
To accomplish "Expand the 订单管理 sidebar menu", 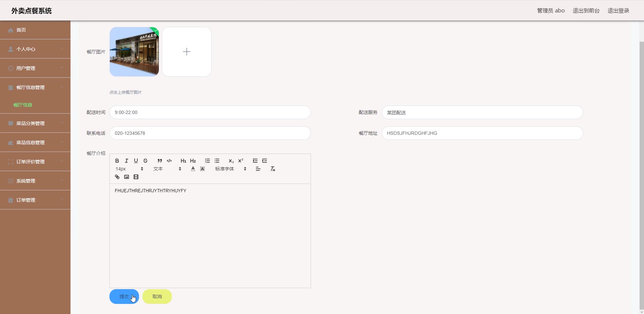I will click(x=35, y=200).
